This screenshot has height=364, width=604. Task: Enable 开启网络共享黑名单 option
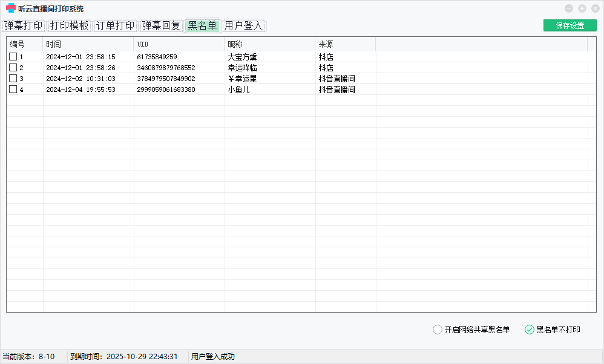click(438, 330)
